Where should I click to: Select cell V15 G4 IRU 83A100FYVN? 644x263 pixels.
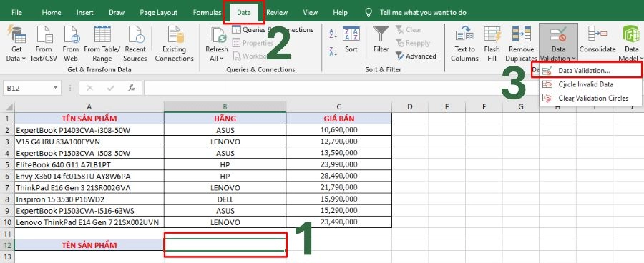[89, 142]
